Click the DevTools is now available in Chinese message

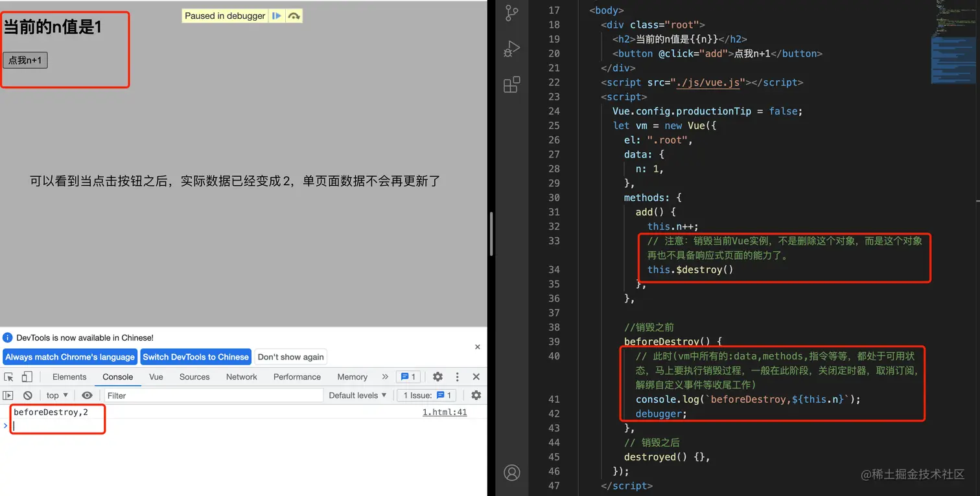tap(85, 337)
